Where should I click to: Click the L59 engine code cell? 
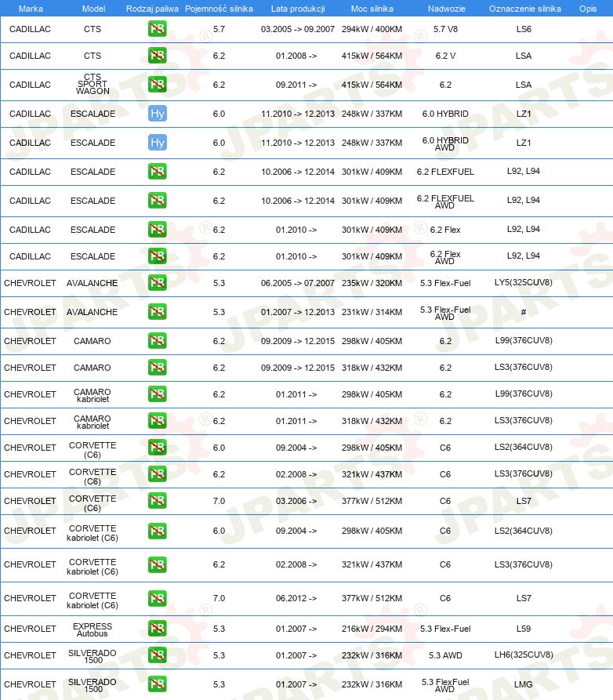[524, 629]
